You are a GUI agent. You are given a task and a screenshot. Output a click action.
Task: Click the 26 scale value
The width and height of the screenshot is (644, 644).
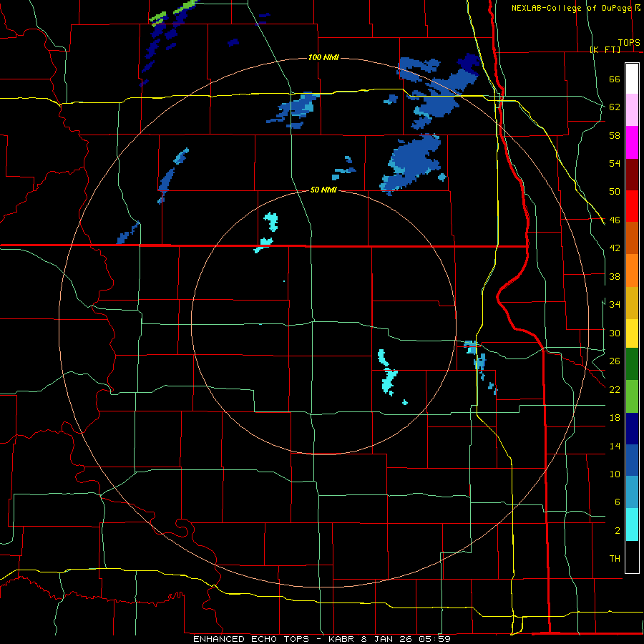click(x=615, y=361)
